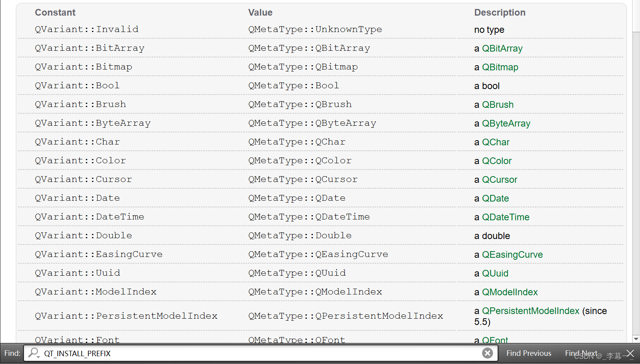This screenshot has width=640, height=364.
Task: Click the QVariant::BitArray cell
Action: click(90, 48)
